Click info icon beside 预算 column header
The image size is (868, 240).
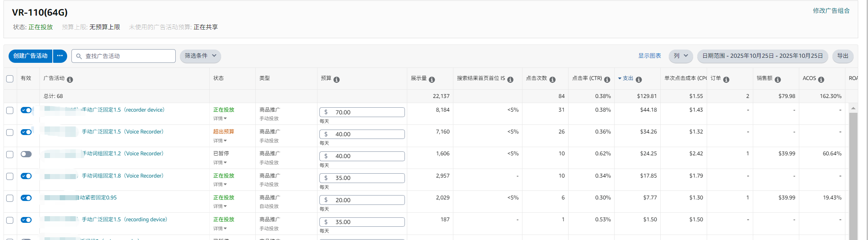click(337, 80)
